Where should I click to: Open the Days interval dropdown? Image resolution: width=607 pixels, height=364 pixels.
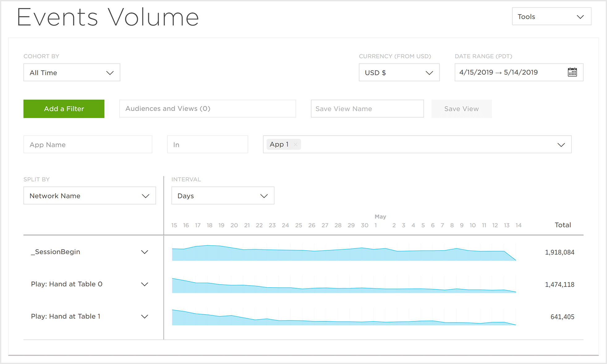223,196
